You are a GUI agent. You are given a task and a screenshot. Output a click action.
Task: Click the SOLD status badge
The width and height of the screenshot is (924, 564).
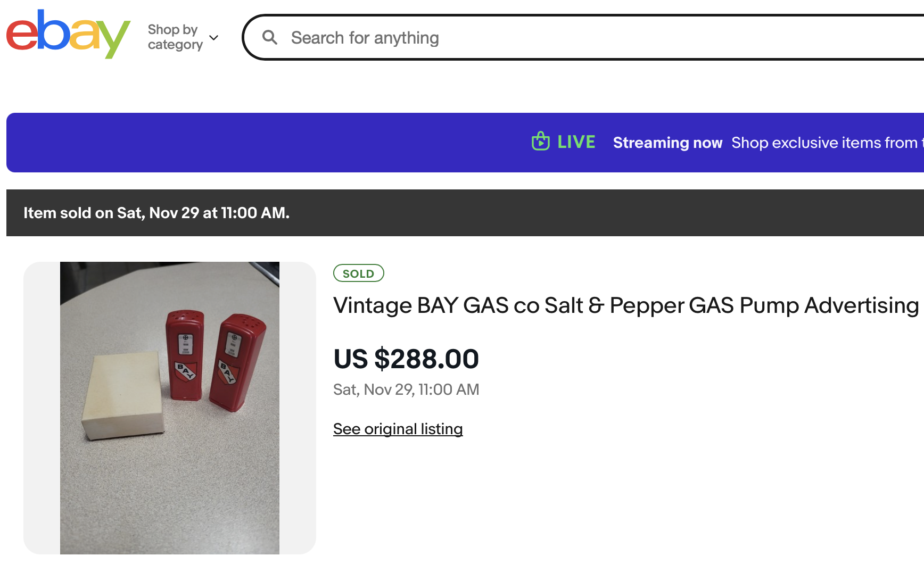358,273
